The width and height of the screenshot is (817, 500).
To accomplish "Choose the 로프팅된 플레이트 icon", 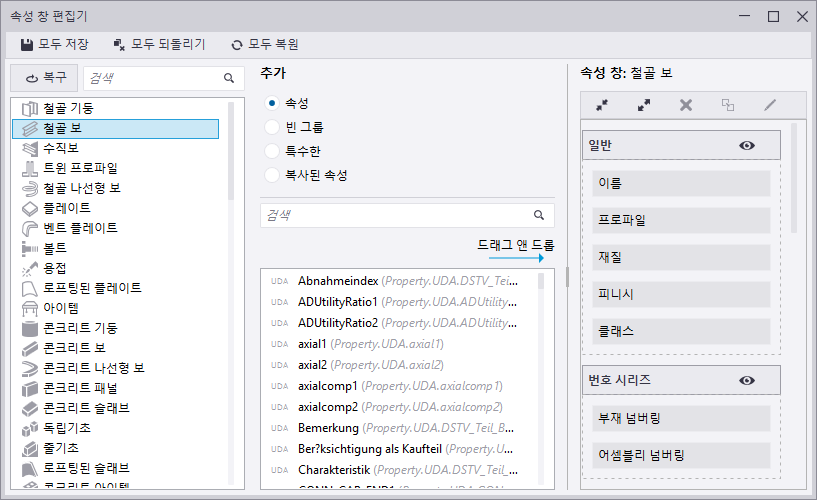I will coord(30,288).
